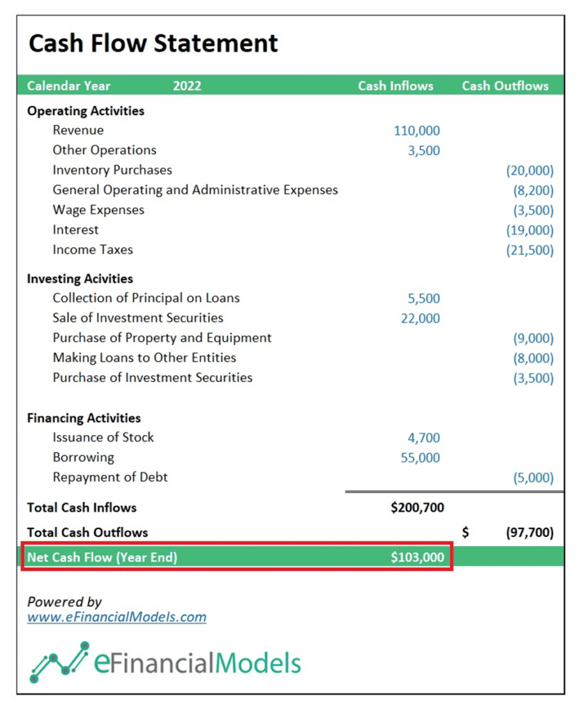Click the Financing Activities heading
Viewport: 588px width, 714px height.
tap(84, 418)
